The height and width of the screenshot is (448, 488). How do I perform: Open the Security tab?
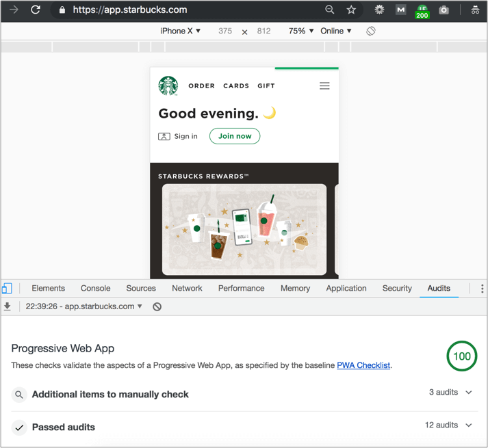pos(397,289)
